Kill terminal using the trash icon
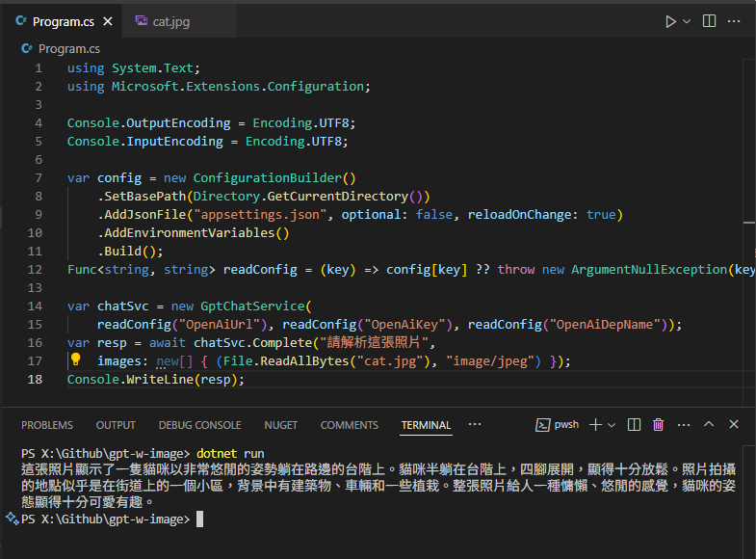This screenshot has height=559, width=756. 659,425
